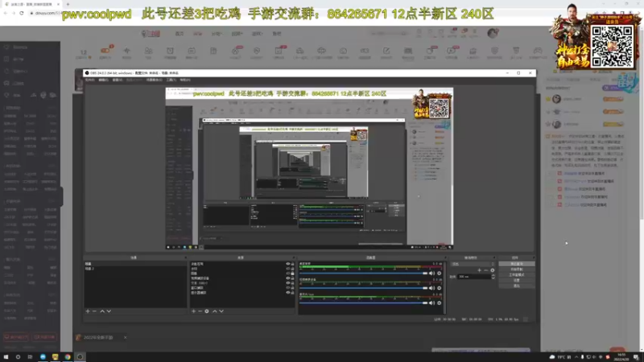Open audio settings gear for 桌面音频
The image size is (644, 362).
coord(439,274)
